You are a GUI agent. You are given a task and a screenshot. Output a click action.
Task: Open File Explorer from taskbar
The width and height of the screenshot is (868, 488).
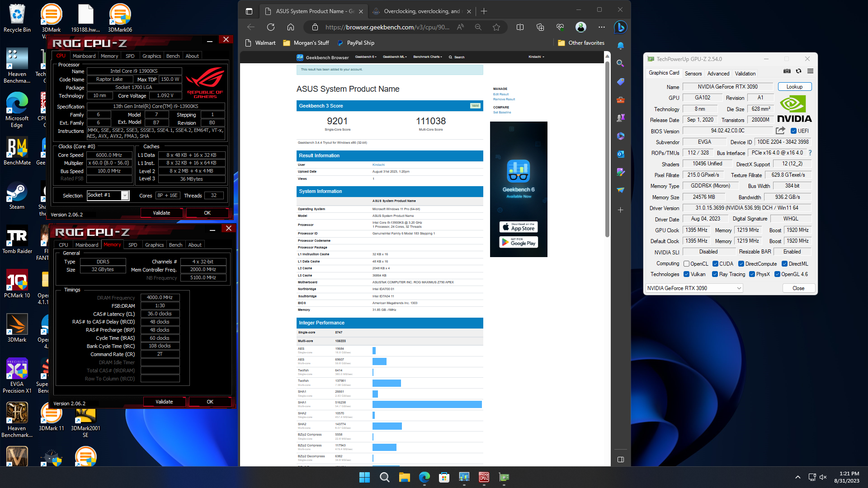click(404, 477)
